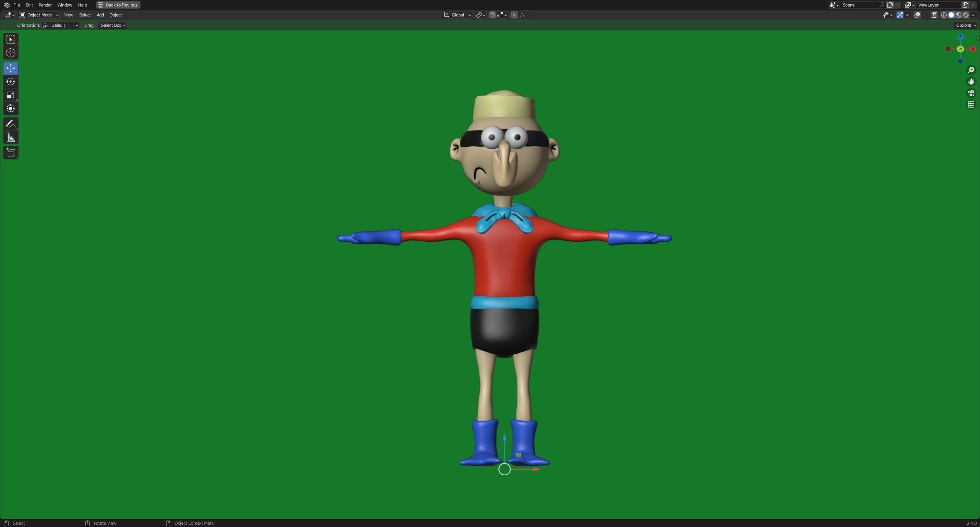The image size is (980, 527).
Task: Click the -Y axis on navigation gizmo
Action: click(x=960, y=49)
